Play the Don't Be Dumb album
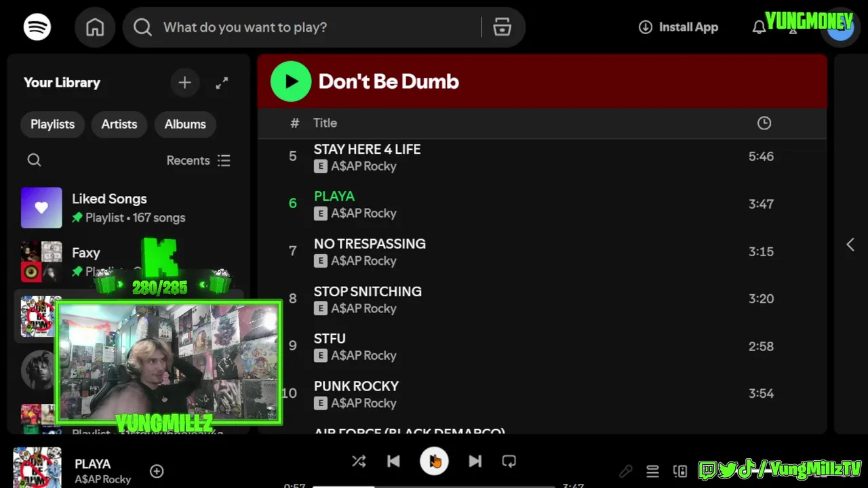Image resolution: width=868 pixels, height=488 pixels. (x=291, y=81)
